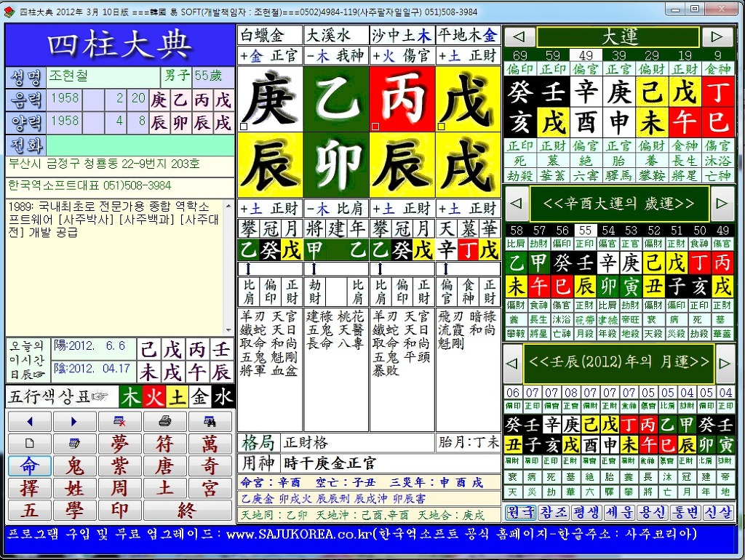Screen dimensions: 745x560
Task: Click the 庚 hour heavenly stem character
Action: click(270, 99)
